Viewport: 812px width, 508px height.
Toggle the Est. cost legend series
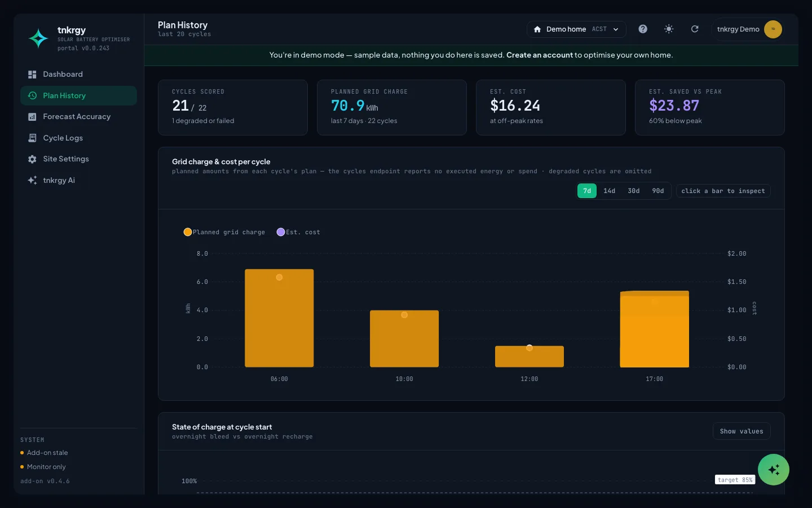298,232
